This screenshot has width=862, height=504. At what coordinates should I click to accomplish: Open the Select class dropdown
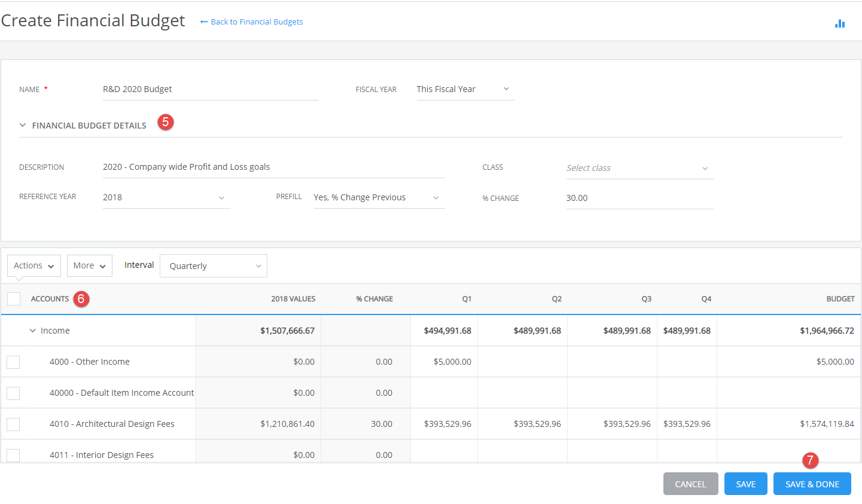click(639, 168)
